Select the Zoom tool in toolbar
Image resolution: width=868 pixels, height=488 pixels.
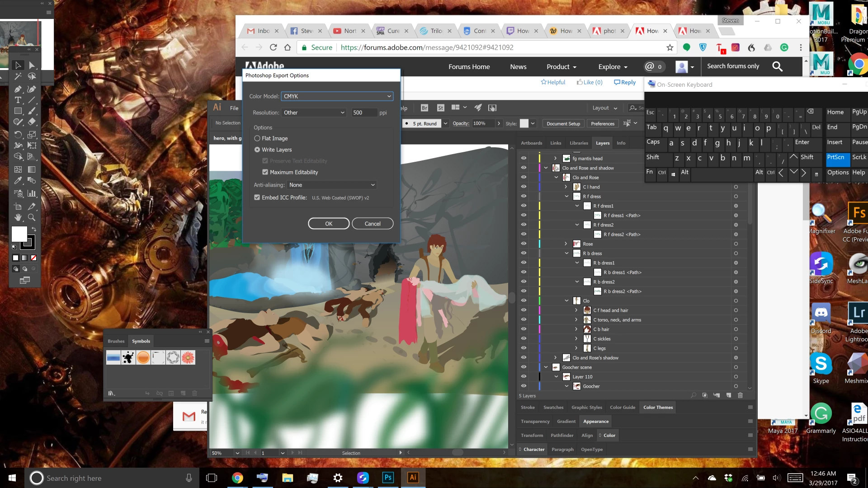[x=32, y=217]
